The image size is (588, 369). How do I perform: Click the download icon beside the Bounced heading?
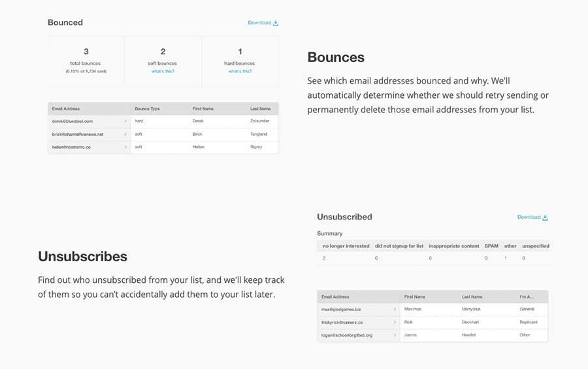click(x=276, y=23)
